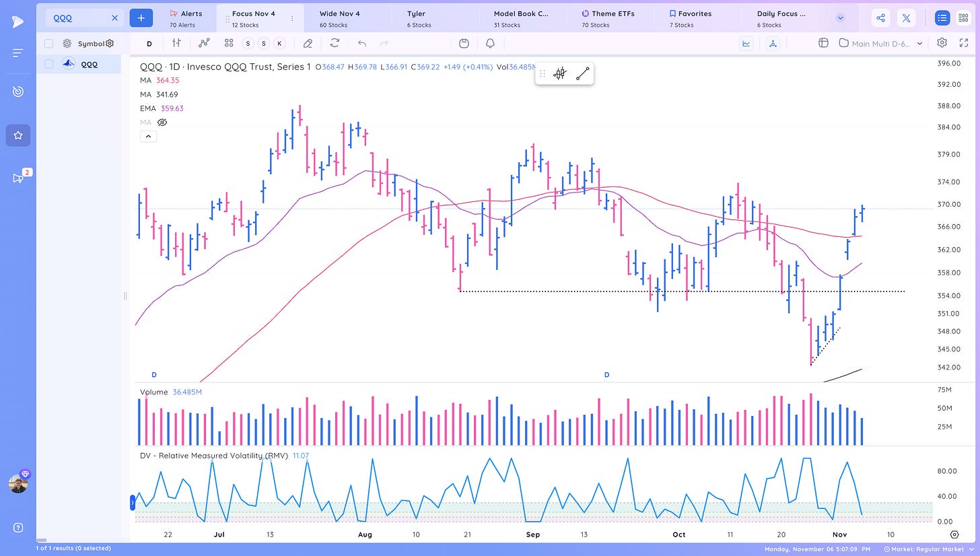Click the second S circle button
The height and width of the screenshot is (556, 980).
(264, 44)
